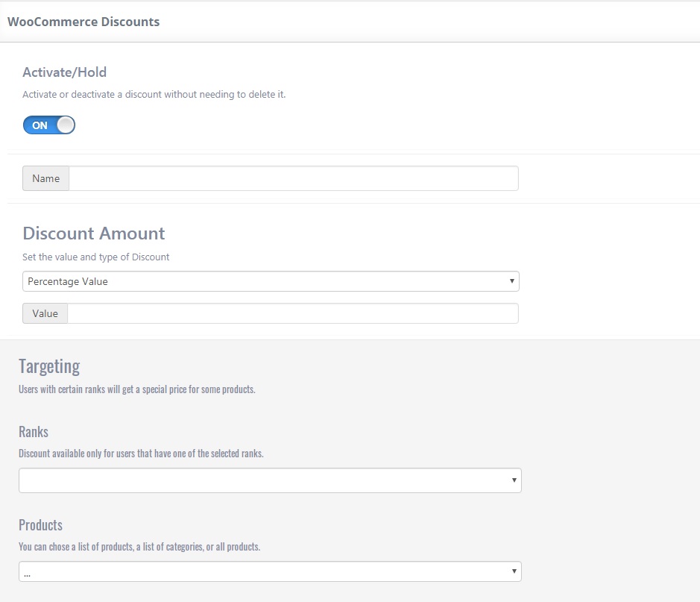Click the Products subsection heading
Screen dimensions: 700x602
(40, 525)
